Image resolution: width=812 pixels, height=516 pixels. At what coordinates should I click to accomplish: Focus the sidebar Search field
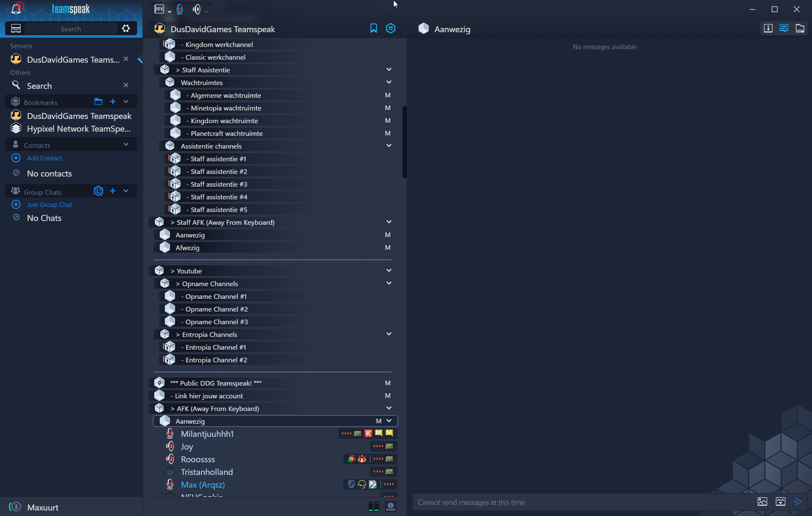[71, 29]
